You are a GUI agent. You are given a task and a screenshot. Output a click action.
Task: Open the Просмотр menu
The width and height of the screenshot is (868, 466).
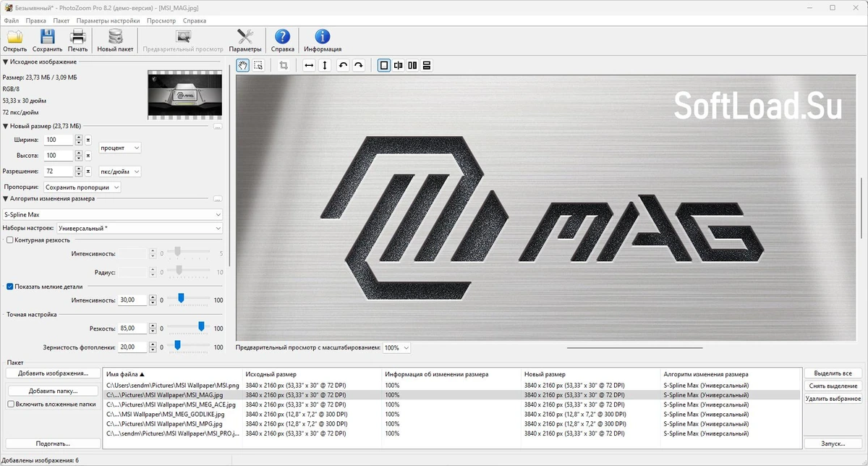(x=161, y=21)
